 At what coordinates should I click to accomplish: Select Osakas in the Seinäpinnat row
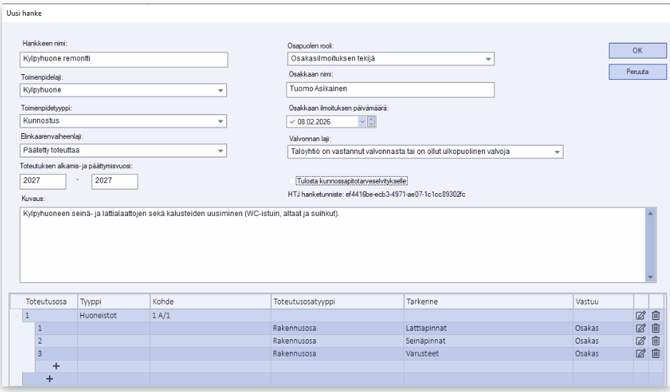[x=603, y=341]
